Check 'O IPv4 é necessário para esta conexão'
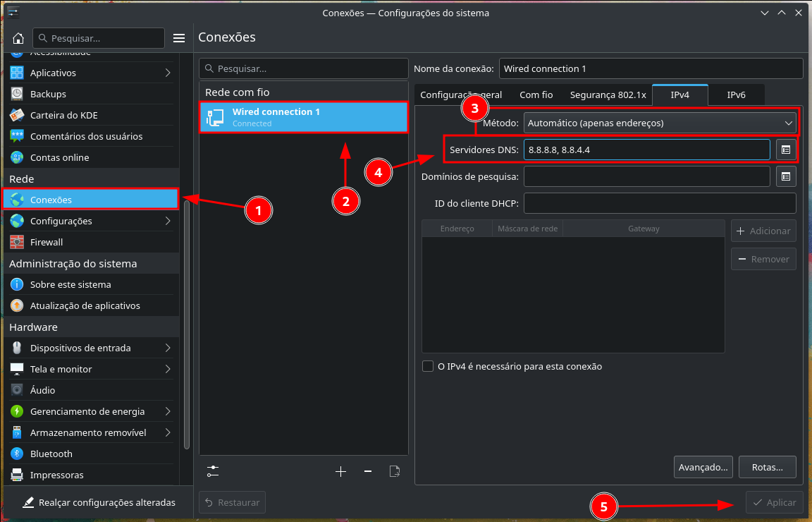The image size is (812, 522). pyautogui.click(x=428, y=366)
